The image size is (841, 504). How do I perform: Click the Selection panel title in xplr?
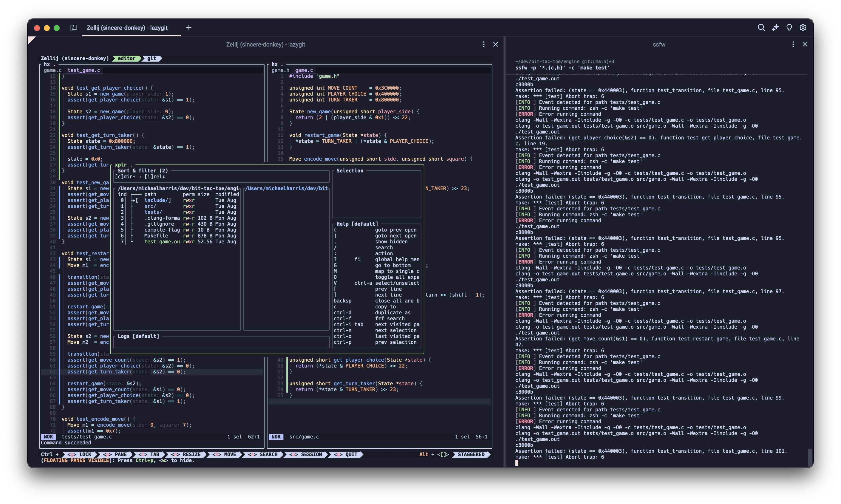pos(350,171)
